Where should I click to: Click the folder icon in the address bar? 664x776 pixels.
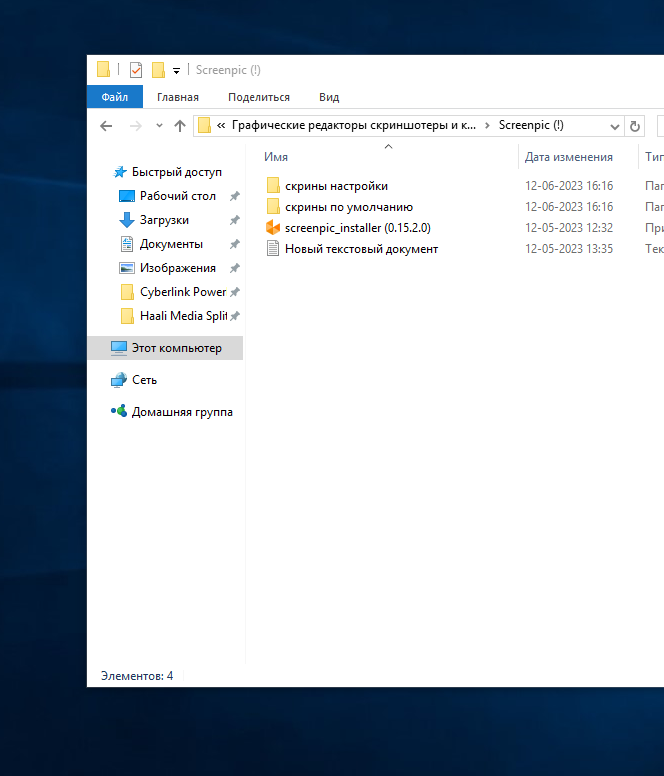click(x=204, y=125)
